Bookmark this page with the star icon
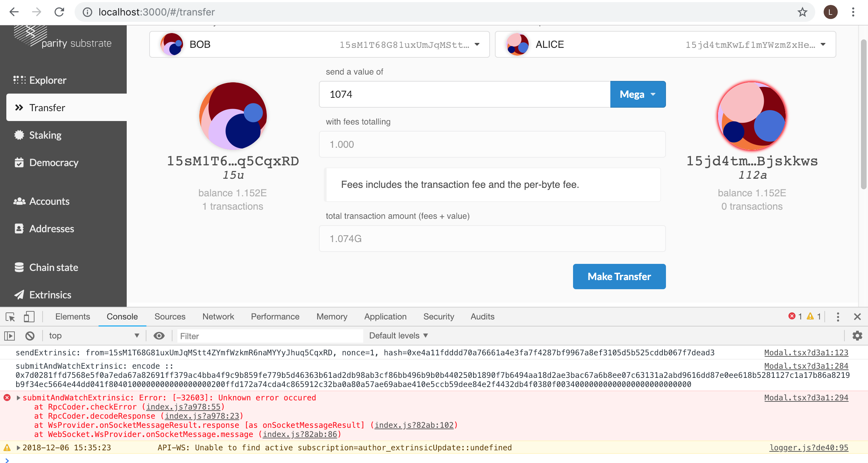The image size is (868, 463). 802,12
